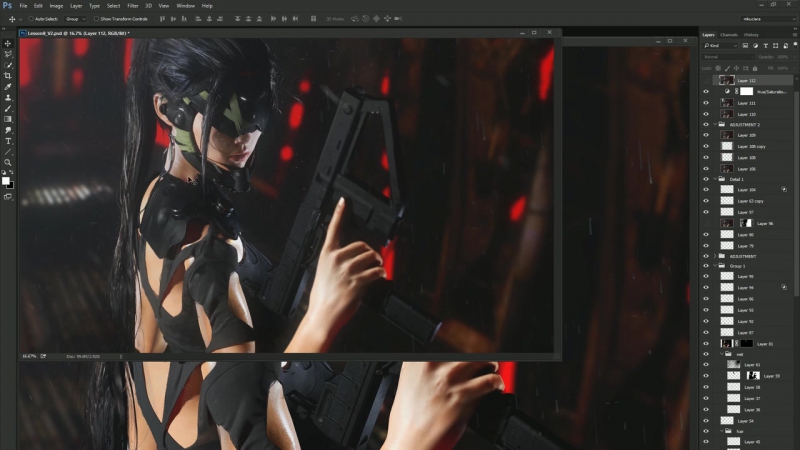This screenshot has width=800, height=450.
Task: Click lock position icon
Action: coord(736,68)
